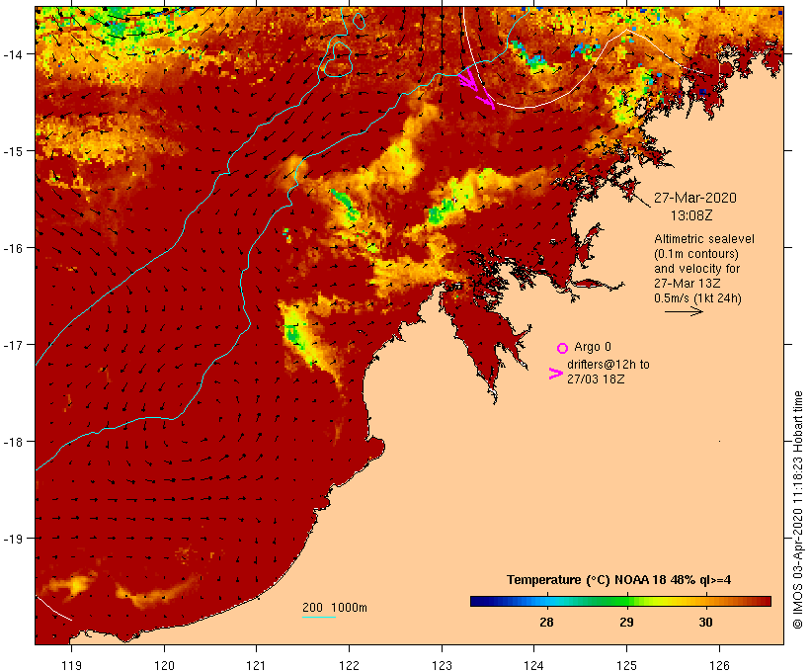Viewport: 810px width, 672px height.
Task: Click the colorbar tick label 29
Action: pyautogui.click(x=626, y=622)
